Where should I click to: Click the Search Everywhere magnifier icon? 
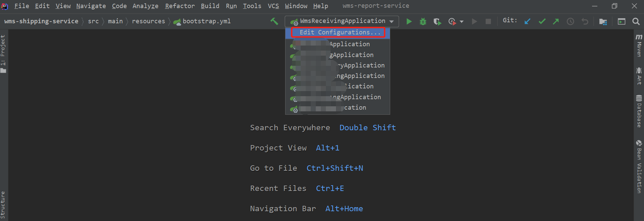[636, 22]
